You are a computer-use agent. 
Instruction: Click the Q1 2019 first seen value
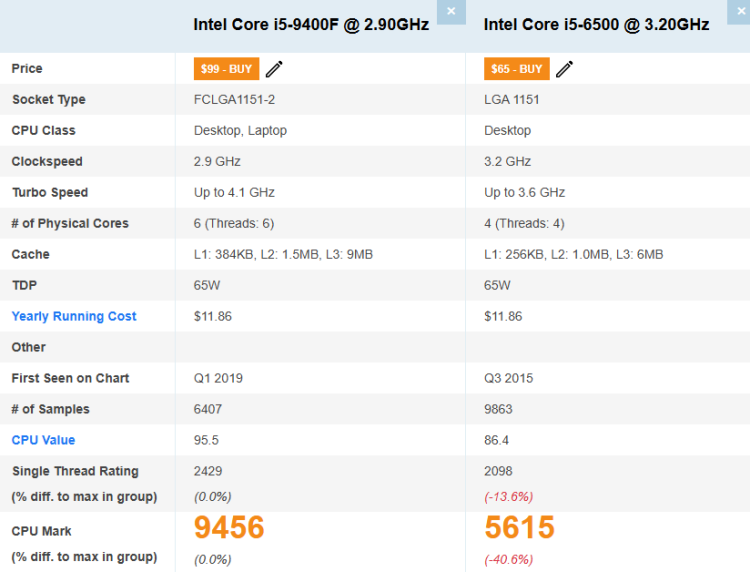[x=218, y=378]
